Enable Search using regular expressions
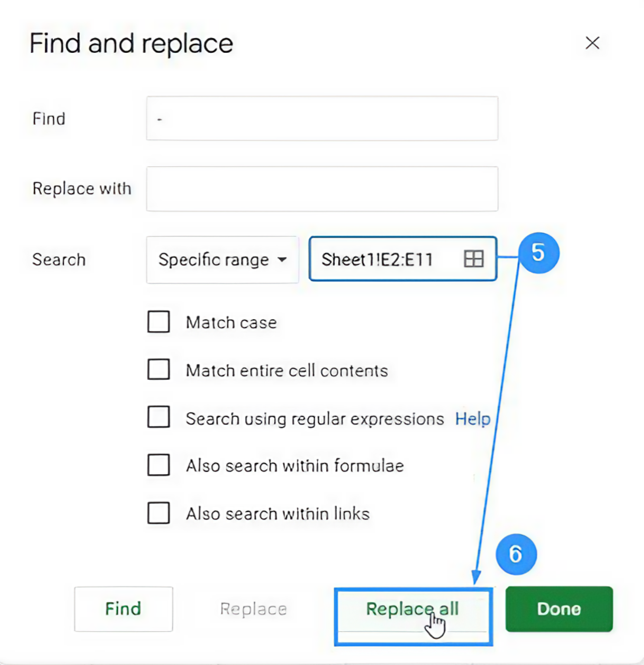Image resolution: width=644 pixels, height=665 pixels. point(159,417)
